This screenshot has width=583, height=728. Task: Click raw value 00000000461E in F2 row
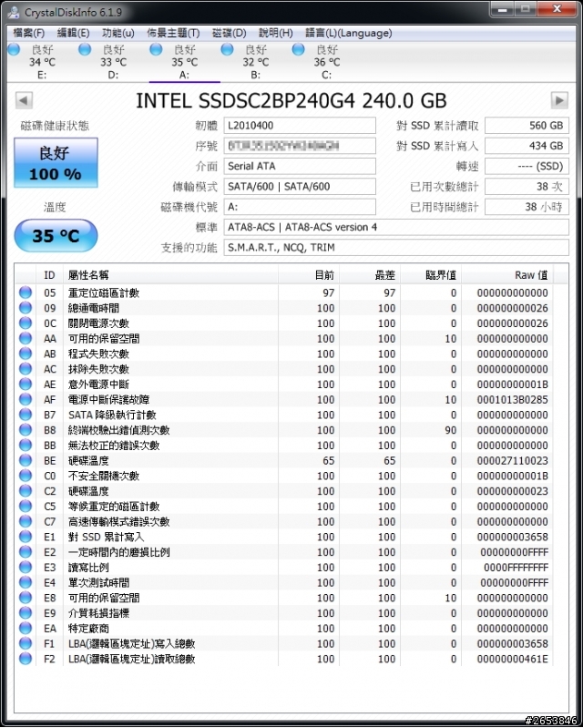pos(513,659)
